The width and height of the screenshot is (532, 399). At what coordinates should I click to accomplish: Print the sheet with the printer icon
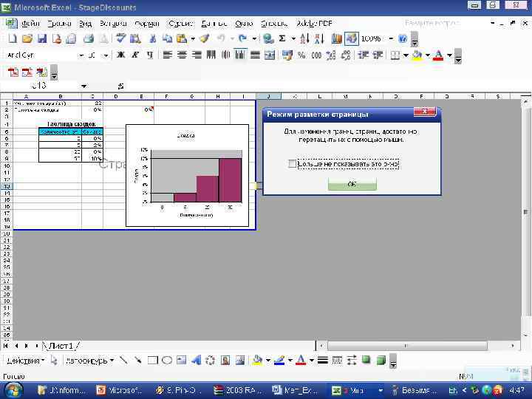point(89,38)
